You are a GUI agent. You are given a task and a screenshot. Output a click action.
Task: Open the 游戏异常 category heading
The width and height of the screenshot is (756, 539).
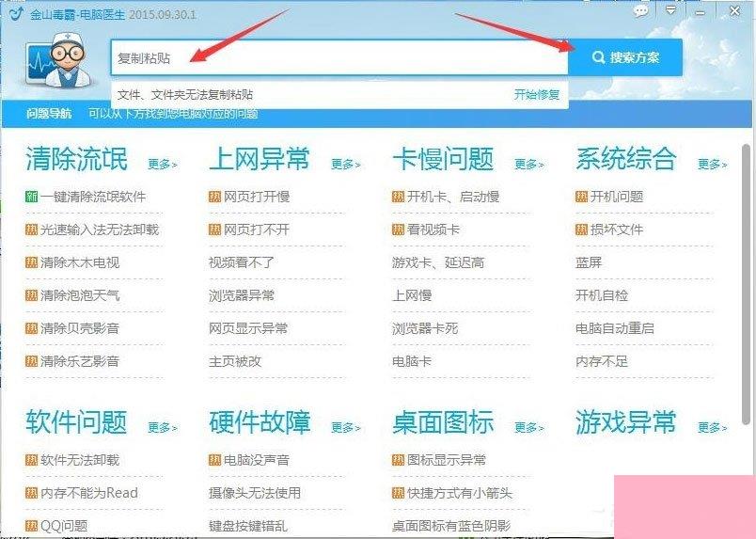tap(626, 422)
